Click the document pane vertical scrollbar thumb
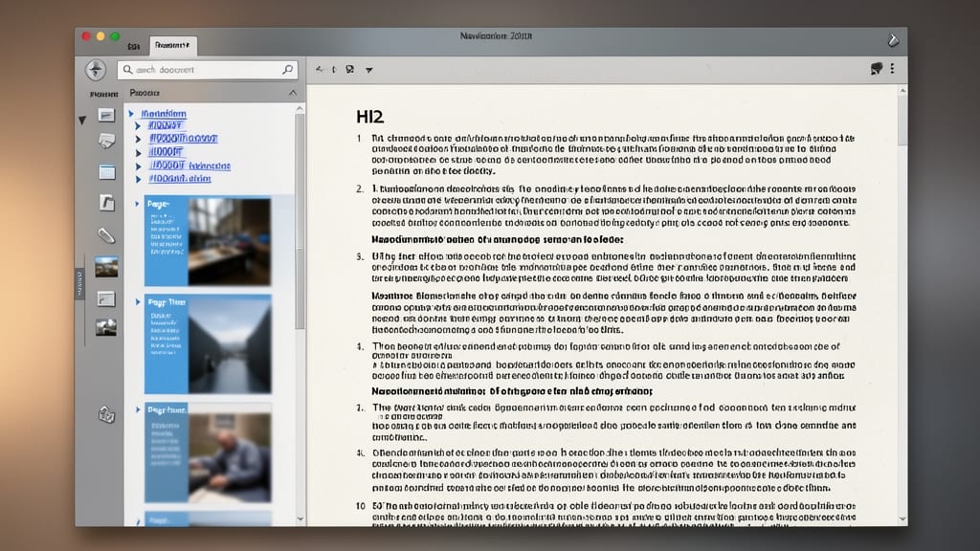Screen dimensions: 980x551 click(x=902, y=121)
